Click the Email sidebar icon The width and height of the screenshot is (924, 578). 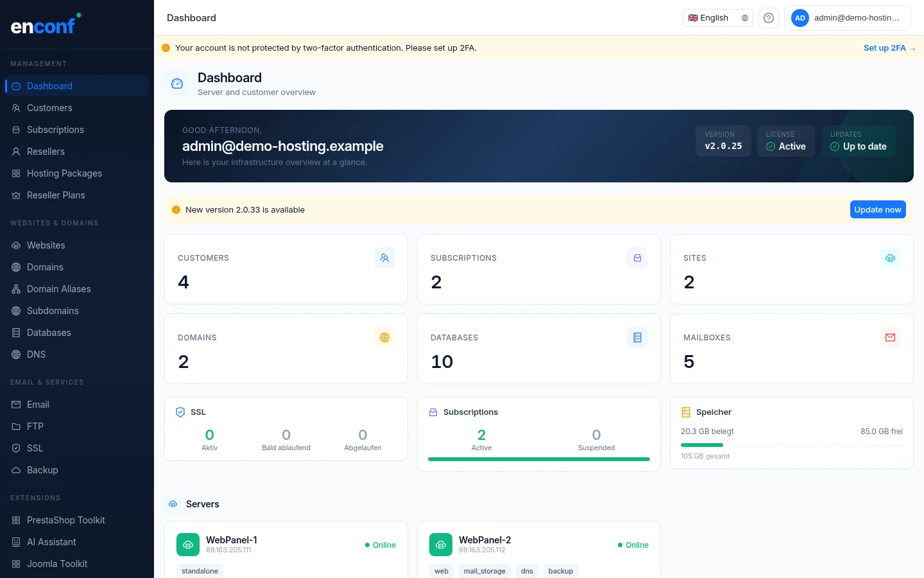pyautogui.click(x=16, y=405)
